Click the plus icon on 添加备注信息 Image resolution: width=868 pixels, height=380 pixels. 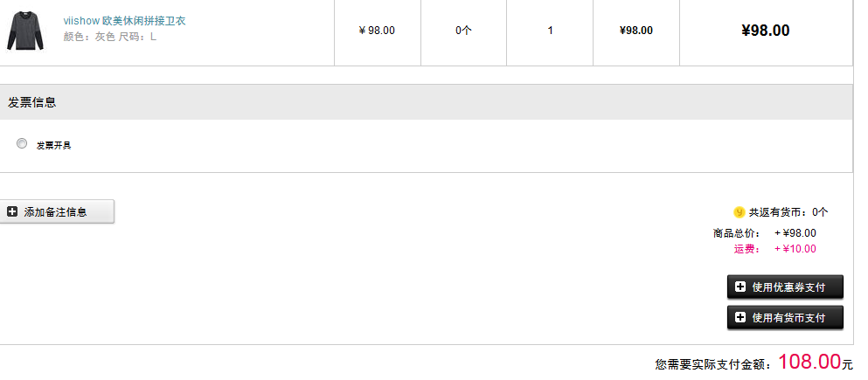click(12, 211)
